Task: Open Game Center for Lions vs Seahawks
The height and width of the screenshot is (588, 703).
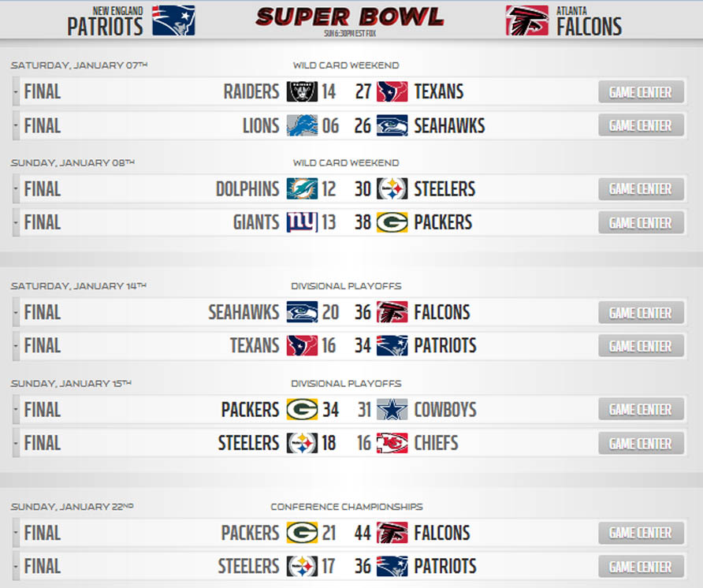Action: coord(640,125)
